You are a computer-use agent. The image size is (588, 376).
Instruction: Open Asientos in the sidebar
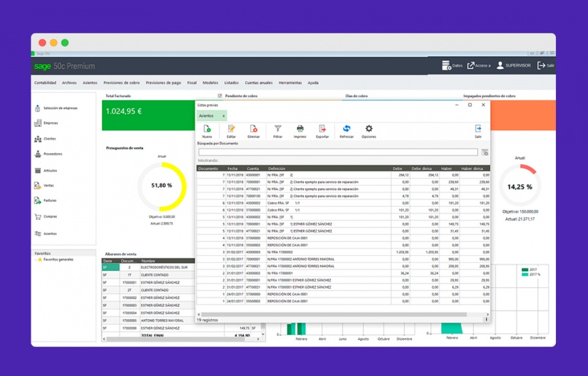[46, 234]
